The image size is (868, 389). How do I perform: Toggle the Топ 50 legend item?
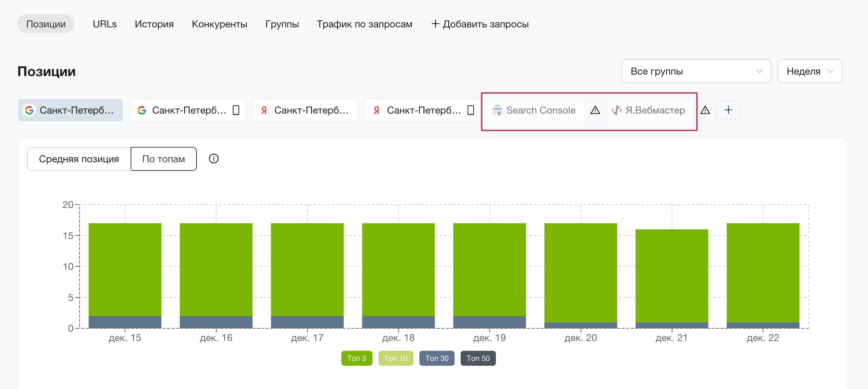[478, 358]
